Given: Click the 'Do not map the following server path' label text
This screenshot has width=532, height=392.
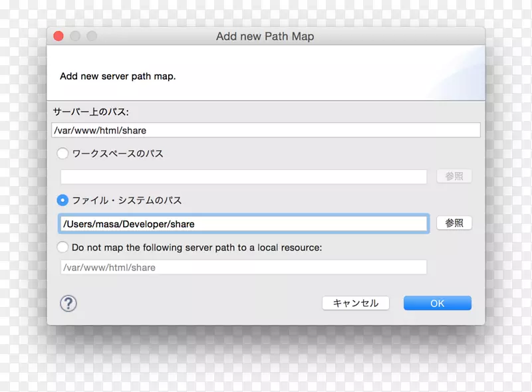Looking at the screenshot, I should (197, 247).
